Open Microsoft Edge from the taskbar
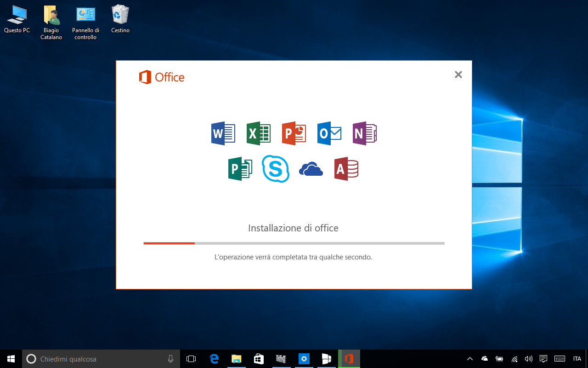588x368 pixels. tap(214, 359)
